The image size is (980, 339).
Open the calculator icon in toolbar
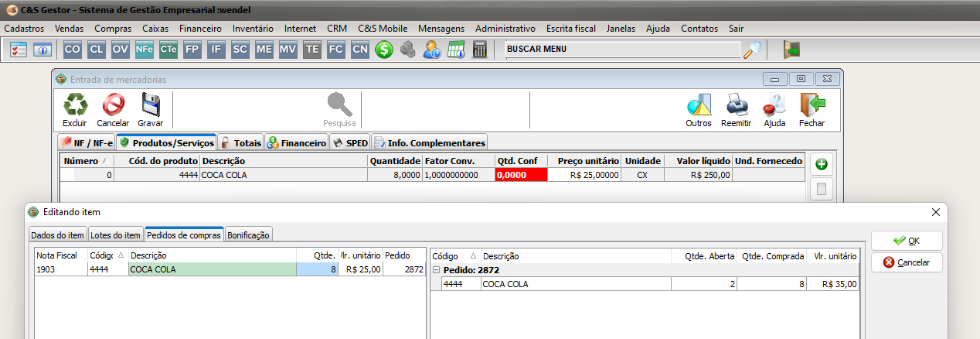point(480,50)
